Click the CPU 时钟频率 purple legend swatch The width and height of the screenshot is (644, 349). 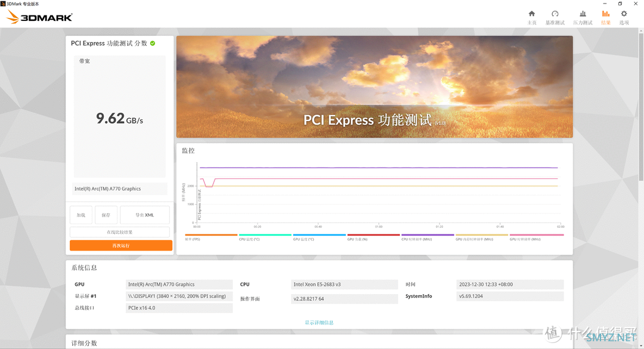428,235
